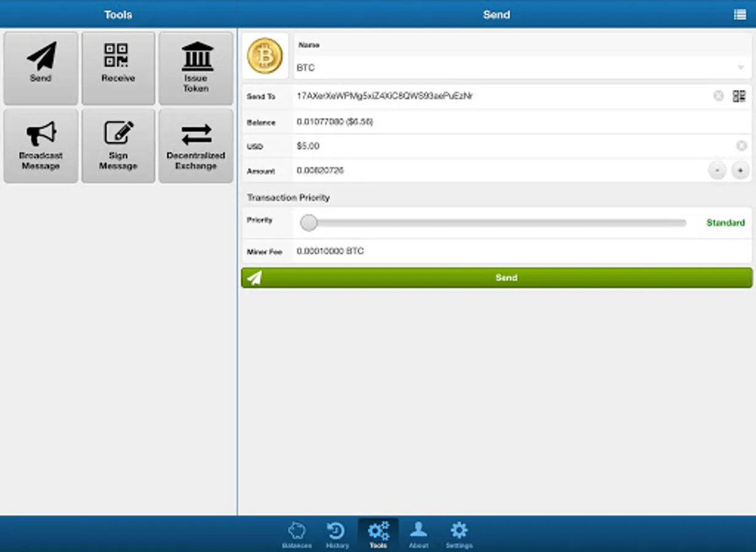Open the Settings tab
The width and height of the screenshot is (756, 552).
click(459, 535)
